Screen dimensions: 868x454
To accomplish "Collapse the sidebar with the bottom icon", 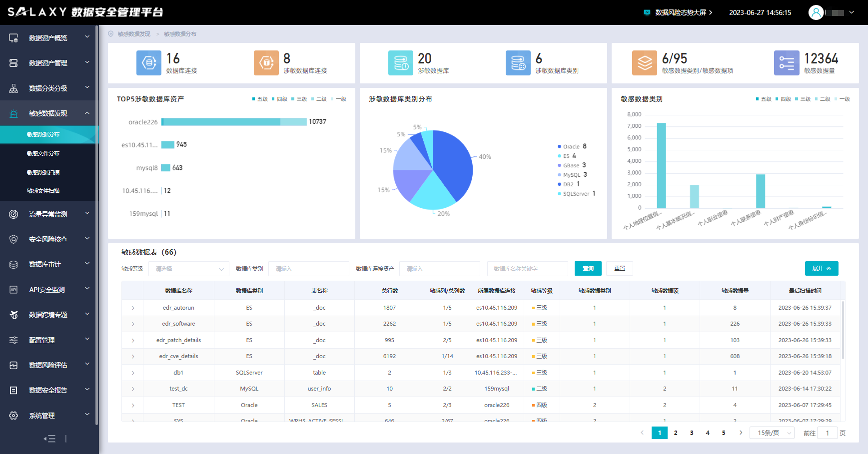I will [49, 439].
